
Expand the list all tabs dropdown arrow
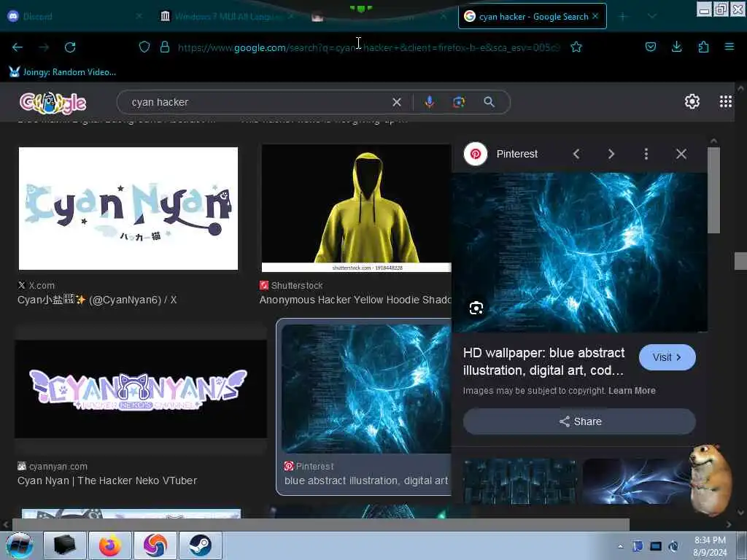click(652, 16)
